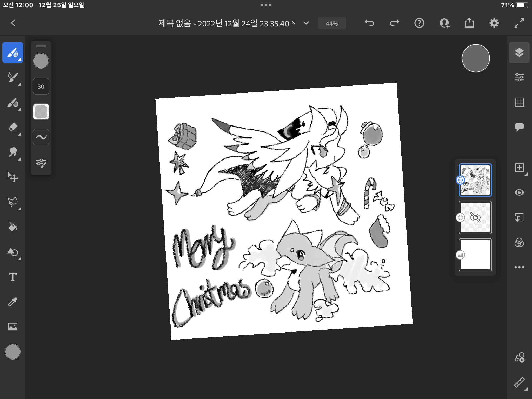Select the Vector brush tool

click(x=13, y=103)
